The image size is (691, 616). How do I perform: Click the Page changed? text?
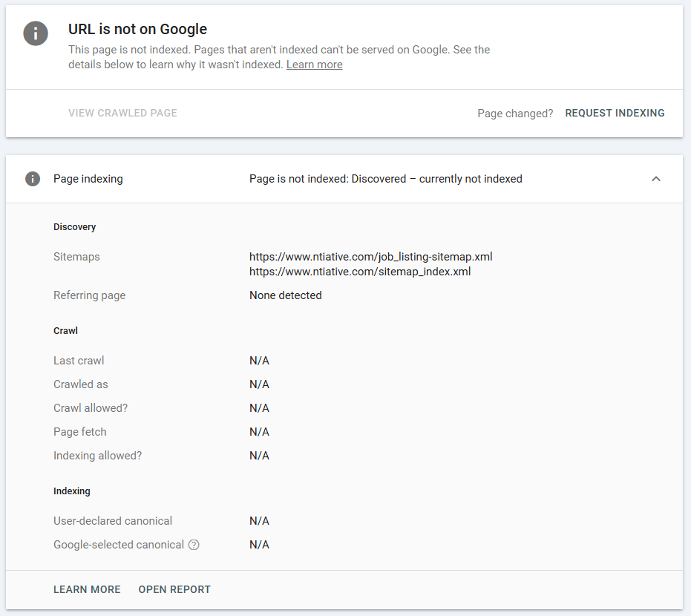click(x=515, y=114)
